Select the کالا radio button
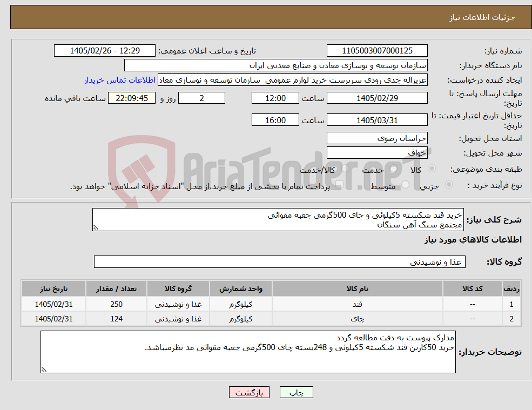This screenshot has height=410, width=532. pyautogui.click(x=432, y=169)
